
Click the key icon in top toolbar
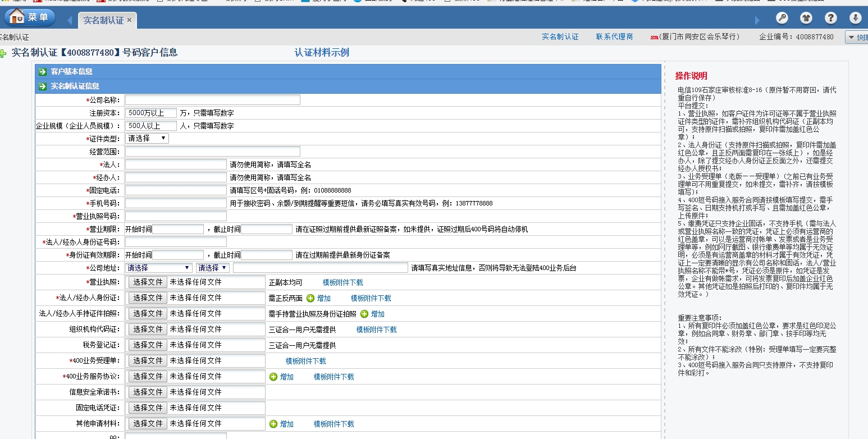click(782, 18)
